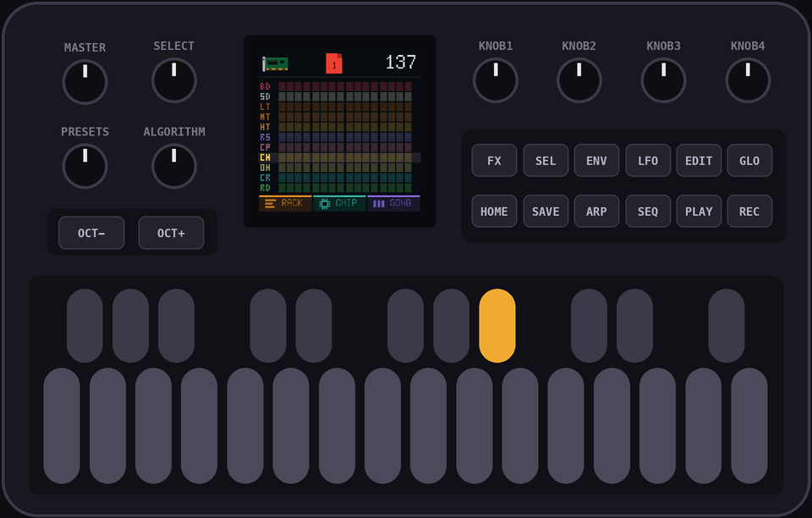This screenshot has height=518, width=812.
Task: Open the GLO global settings
Action: coord(750,161)
